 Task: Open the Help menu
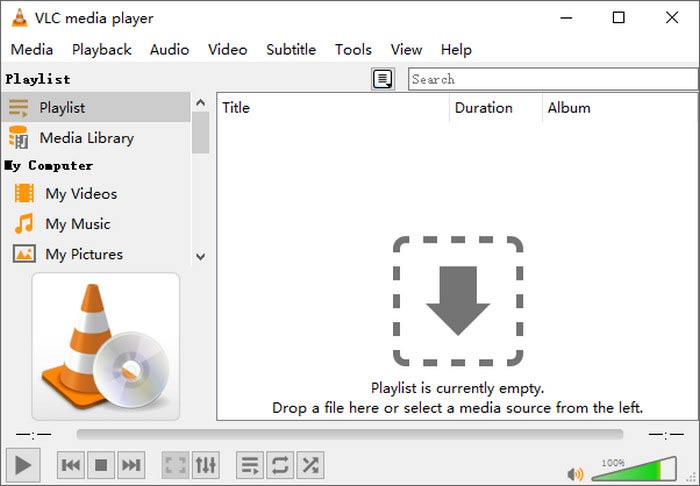point(456,50)
